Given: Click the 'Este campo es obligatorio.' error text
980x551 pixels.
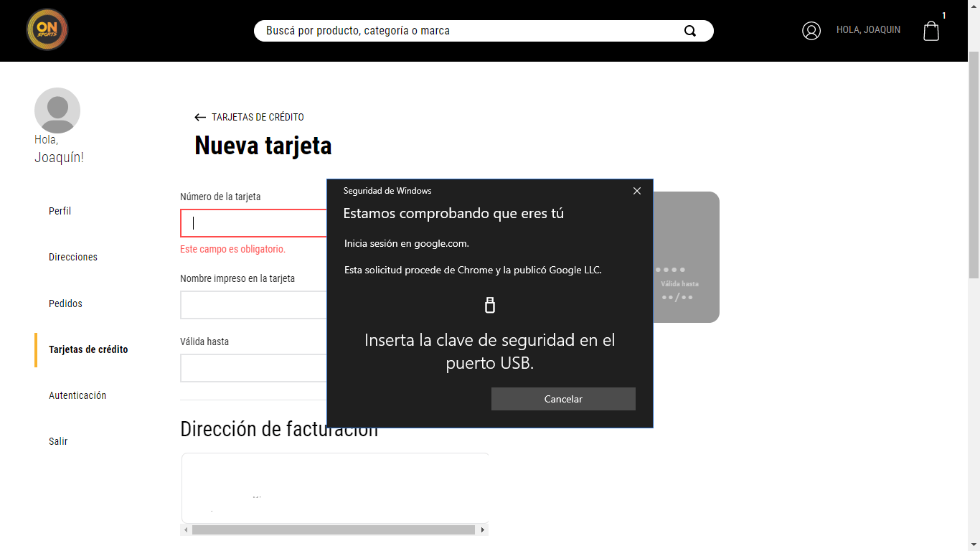Looking at the screenshot, I should (232, 249).
